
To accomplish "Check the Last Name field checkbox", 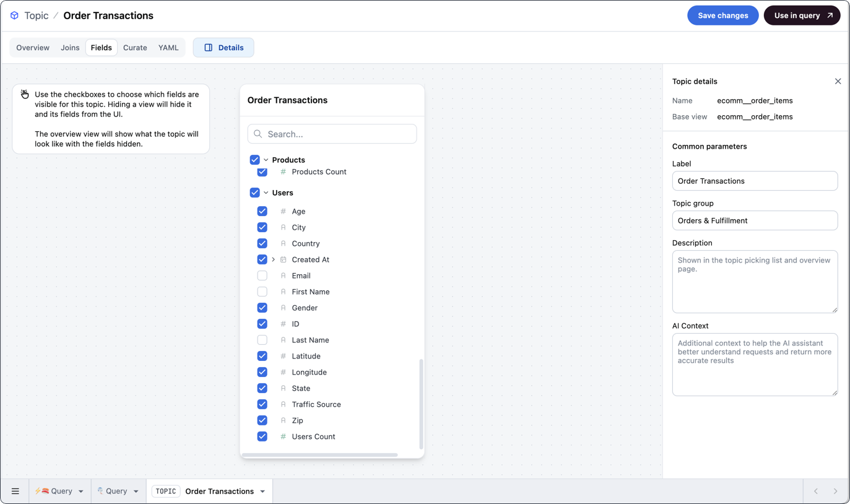I will point(262,340).
